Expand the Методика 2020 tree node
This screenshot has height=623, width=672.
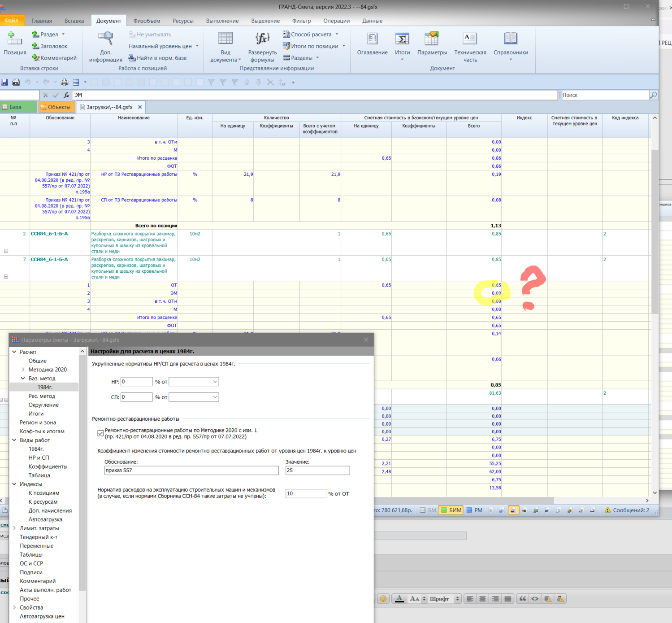click(x=23, y=370)
